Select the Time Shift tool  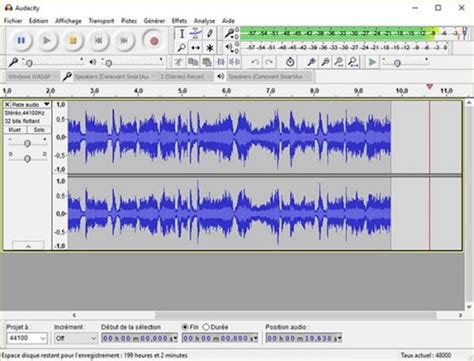[x=196, y=48]
